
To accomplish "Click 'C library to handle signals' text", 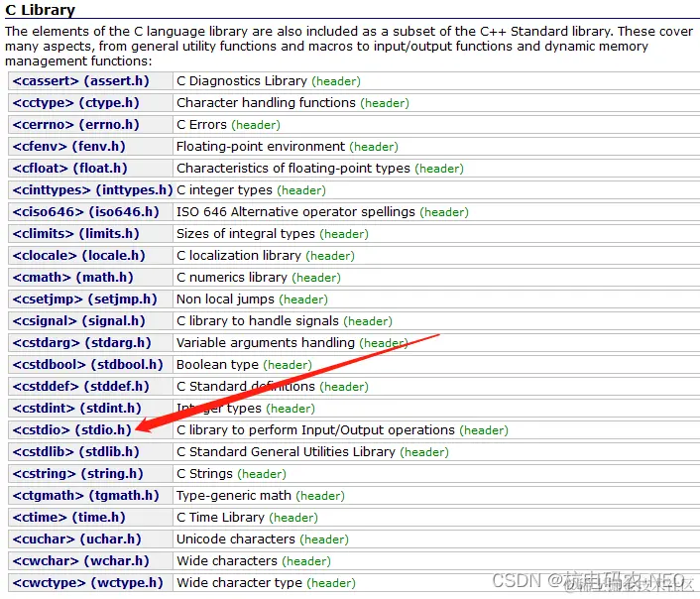I will click(258, 321).
